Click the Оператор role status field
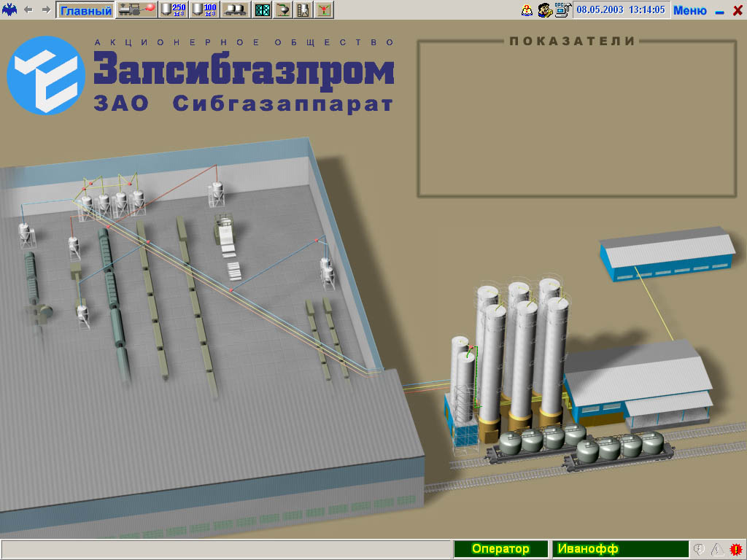Viewport: 747px width, 560px height. (500, 549)
